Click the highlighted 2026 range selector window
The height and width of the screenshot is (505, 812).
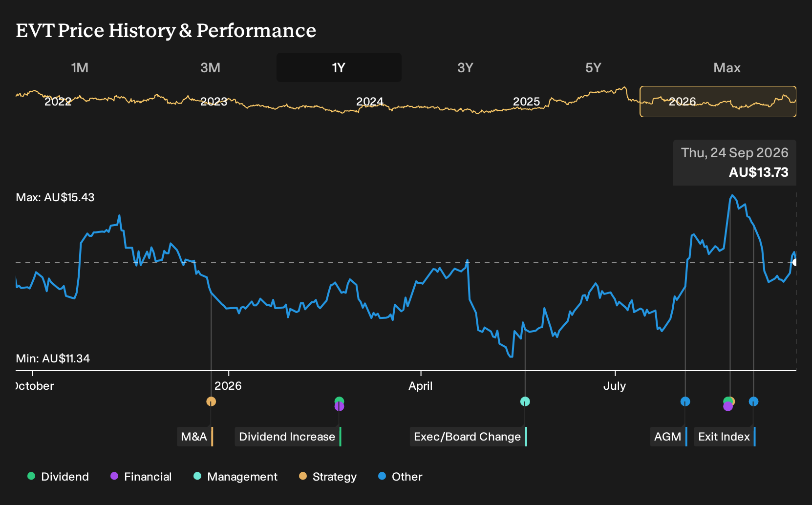click(x=718, y=102)
